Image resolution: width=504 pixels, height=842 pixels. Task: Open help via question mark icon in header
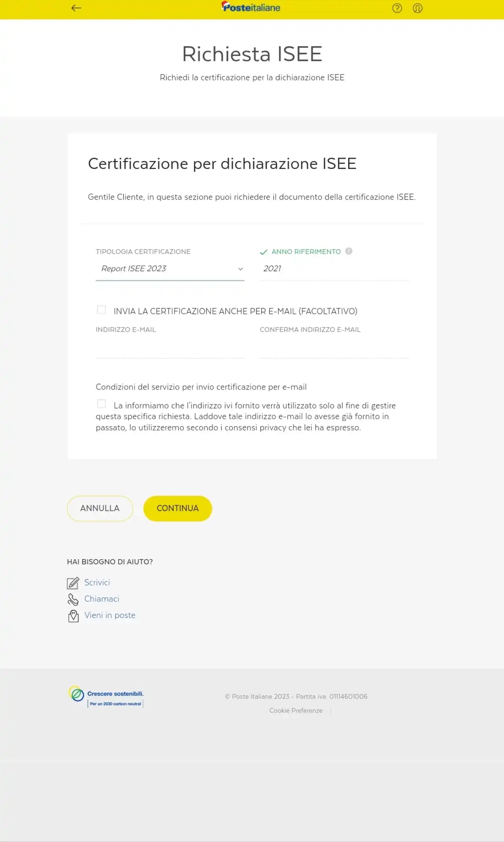point(397,8)
